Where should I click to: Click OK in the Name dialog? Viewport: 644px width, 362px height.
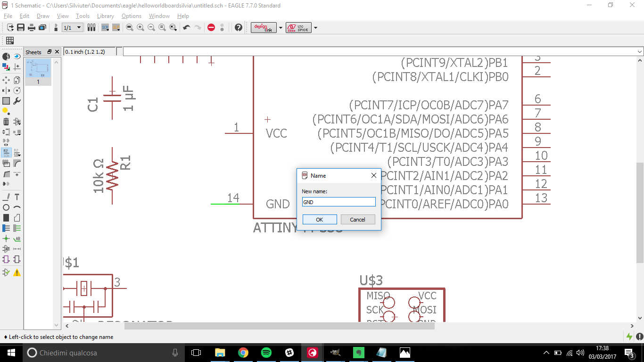[320, 219]
